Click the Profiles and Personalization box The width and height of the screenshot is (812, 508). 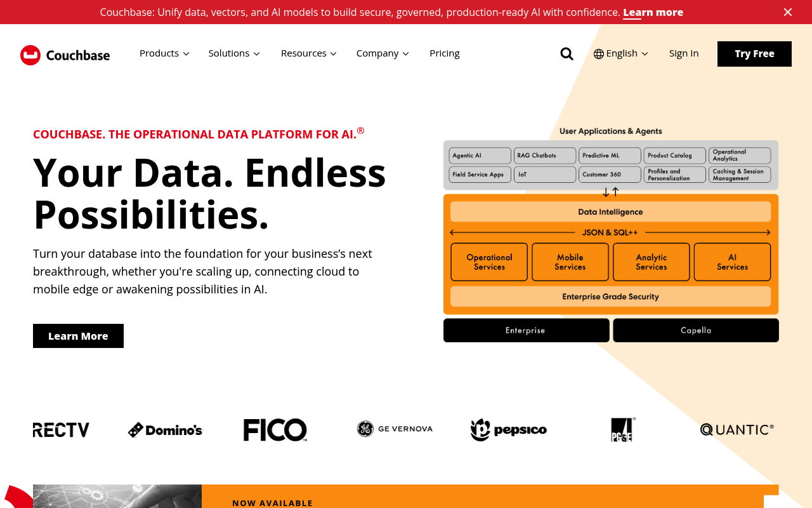[x=675, y=175]
